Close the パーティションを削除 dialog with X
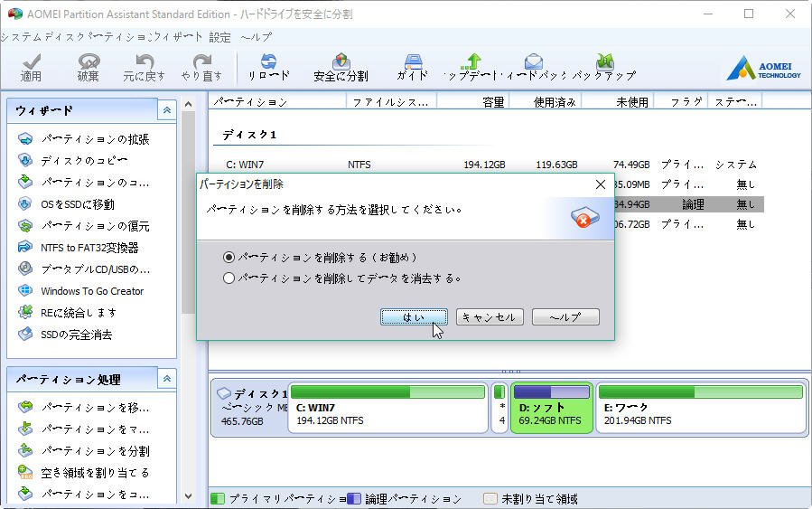812x509 pixels. pos(601,184)
